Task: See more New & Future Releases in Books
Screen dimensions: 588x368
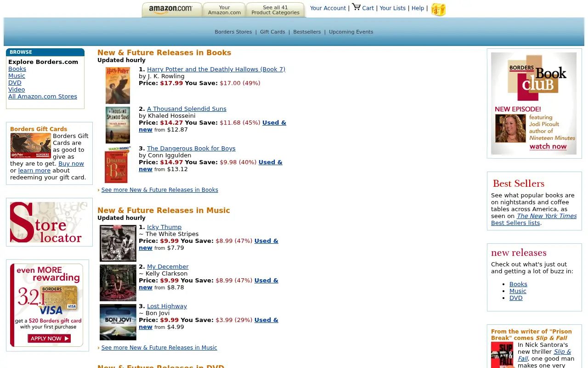Action: point(160,190)
